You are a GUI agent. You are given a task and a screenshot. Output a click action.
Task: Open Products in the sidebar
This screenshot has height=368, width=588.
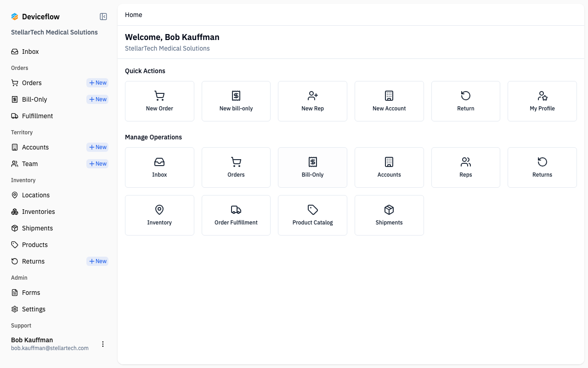click(x=60, y=245)
